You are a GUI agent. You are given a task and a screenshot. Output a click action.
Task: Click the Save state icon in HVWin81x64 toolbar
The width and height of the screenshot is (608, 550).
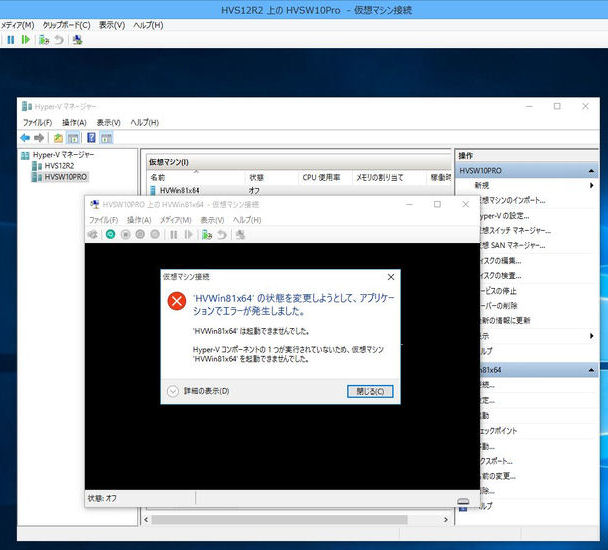[x=155, y=234]
